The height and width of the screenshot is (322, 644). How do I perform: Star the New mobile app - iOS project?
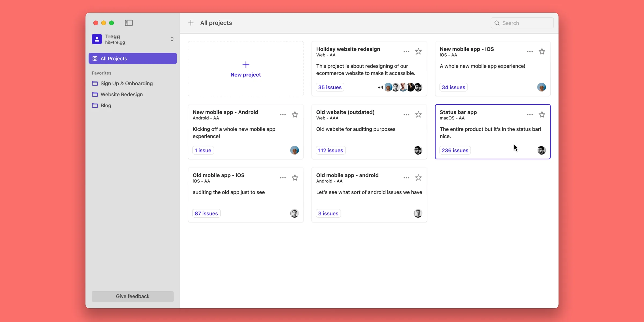542,51
